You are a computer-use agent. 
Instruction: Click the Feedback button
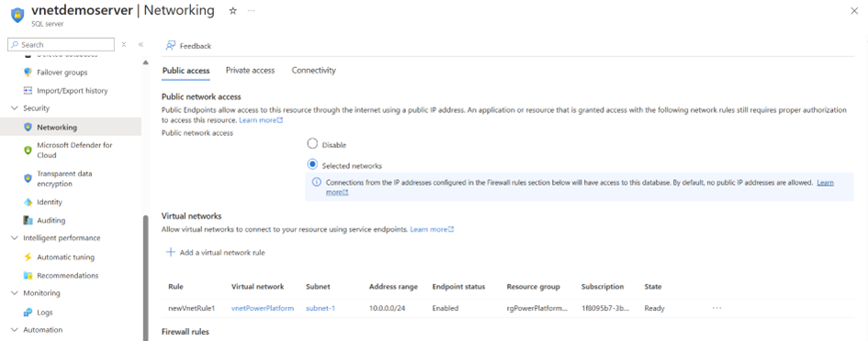(189, 46)
